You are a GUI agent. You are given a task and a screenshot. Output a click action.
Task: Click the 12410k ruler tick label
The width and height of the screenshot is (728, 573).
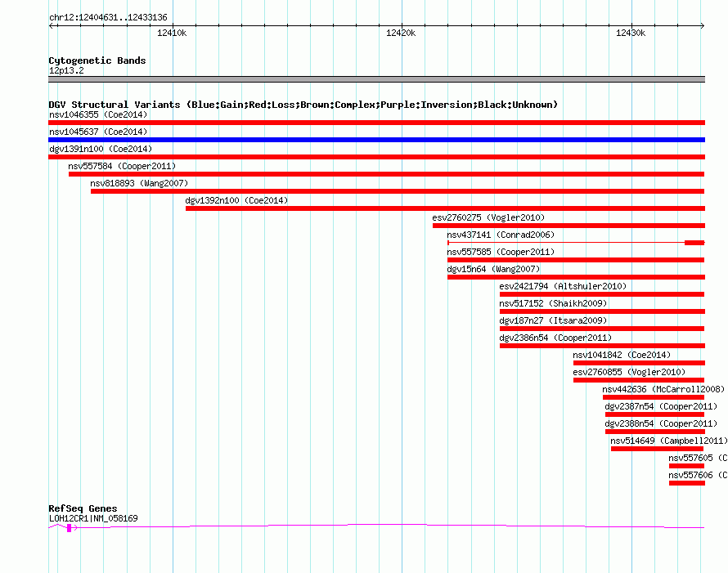coord(172,33)
